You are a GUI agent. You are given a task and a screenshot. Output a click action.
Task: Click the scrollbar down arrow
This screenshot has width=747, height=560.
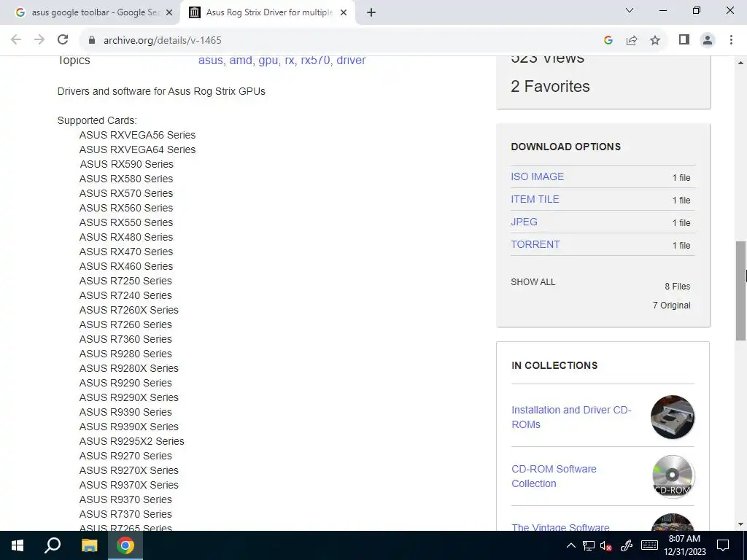pyautogui.click(x=740, y=524)
